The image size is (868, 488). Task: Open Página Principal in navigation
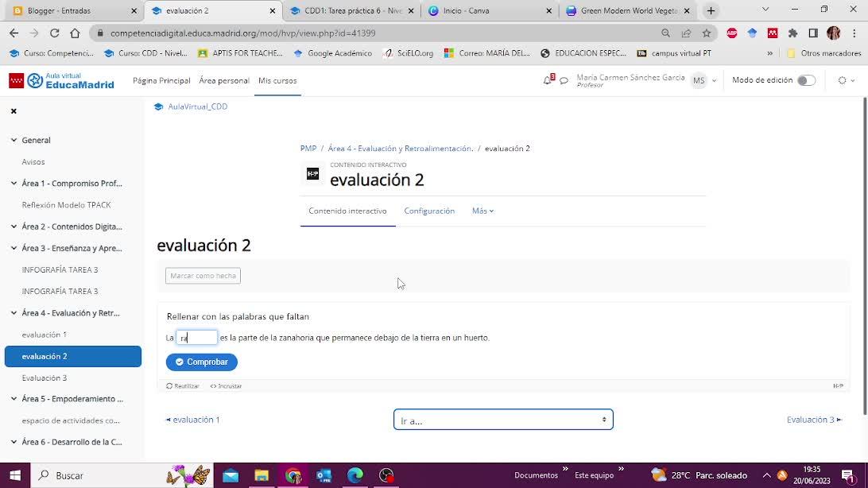click(161, 80)
